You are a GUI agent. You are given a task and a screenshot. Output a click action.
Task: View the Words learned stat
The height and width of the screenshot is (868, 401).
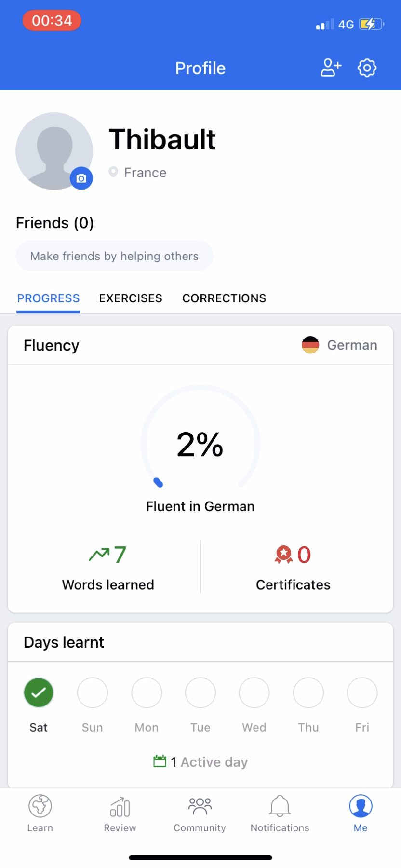coord(108,568)
